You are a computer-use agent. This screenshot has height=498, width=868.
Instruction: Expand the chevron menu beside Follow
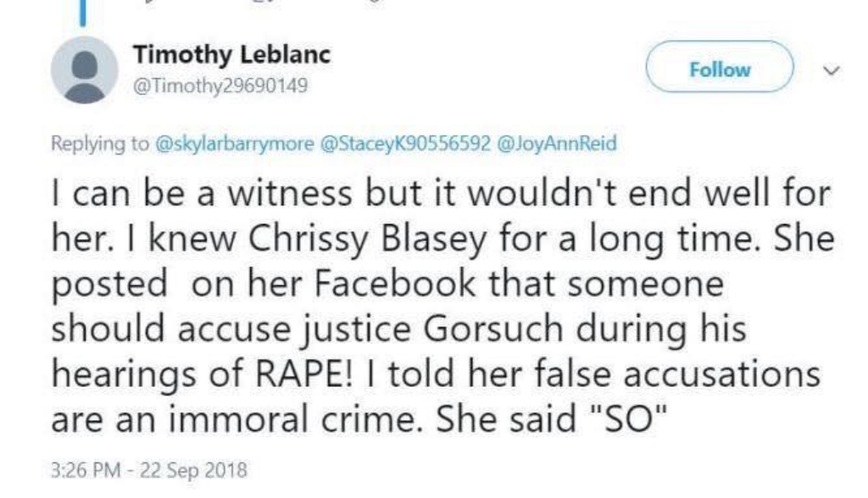click(x=831, y=70)
